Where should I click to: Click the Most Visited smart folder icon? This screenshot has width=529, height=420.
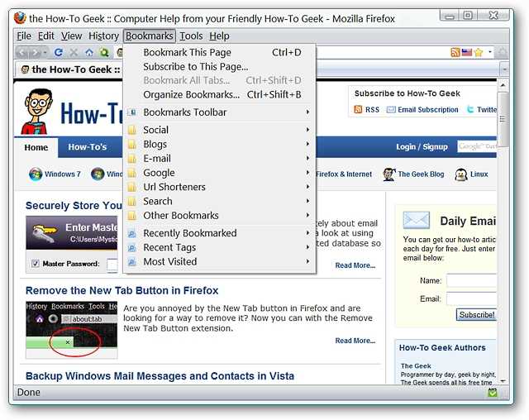pyautogui.click(x=132, y=262)
